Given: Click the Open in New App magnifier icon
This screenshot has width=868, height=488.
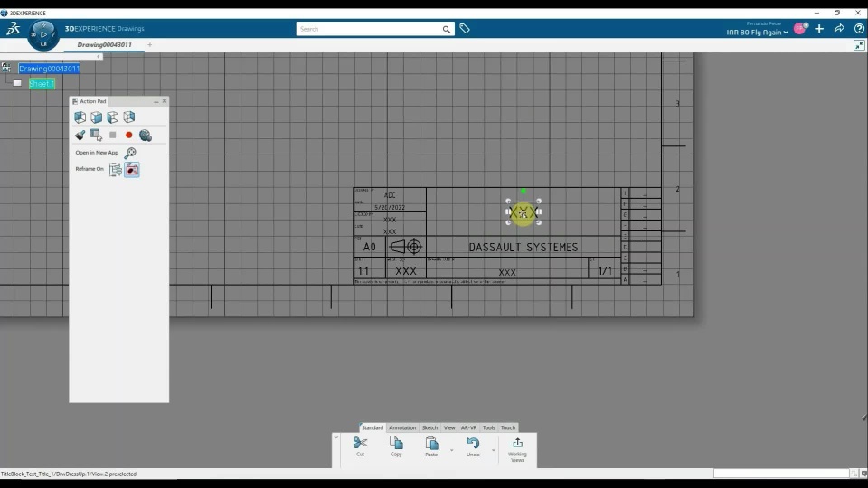Looking at the screenshot, I should (x=130, y=153).
